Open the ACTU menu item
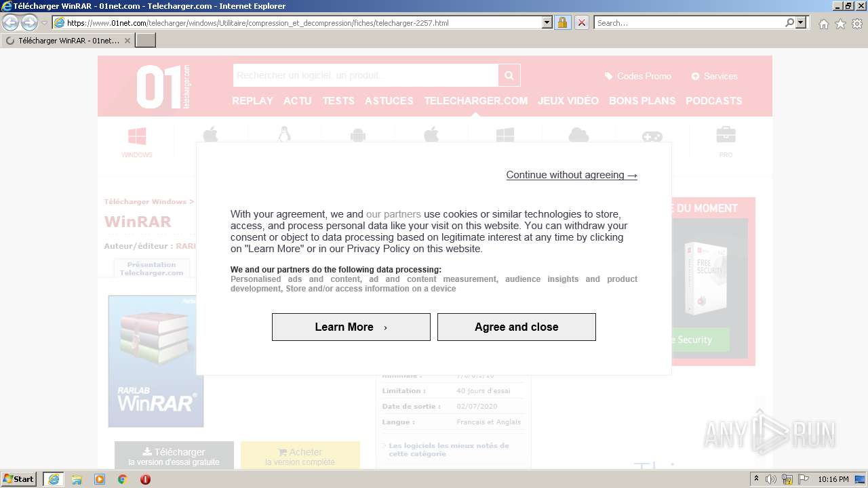The width and height of the screenshot is (868, 488). (298, 101)
